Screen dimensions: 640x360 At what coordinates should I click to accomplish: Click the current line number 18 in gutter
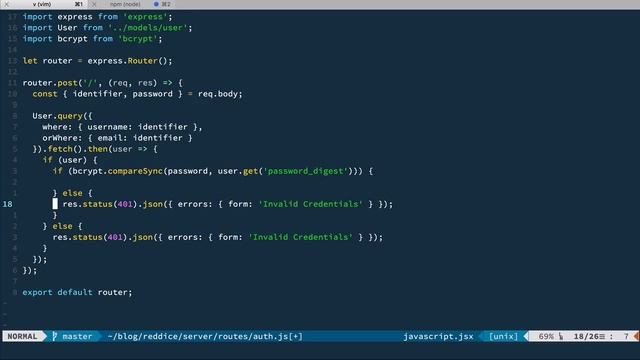[8, 204]
